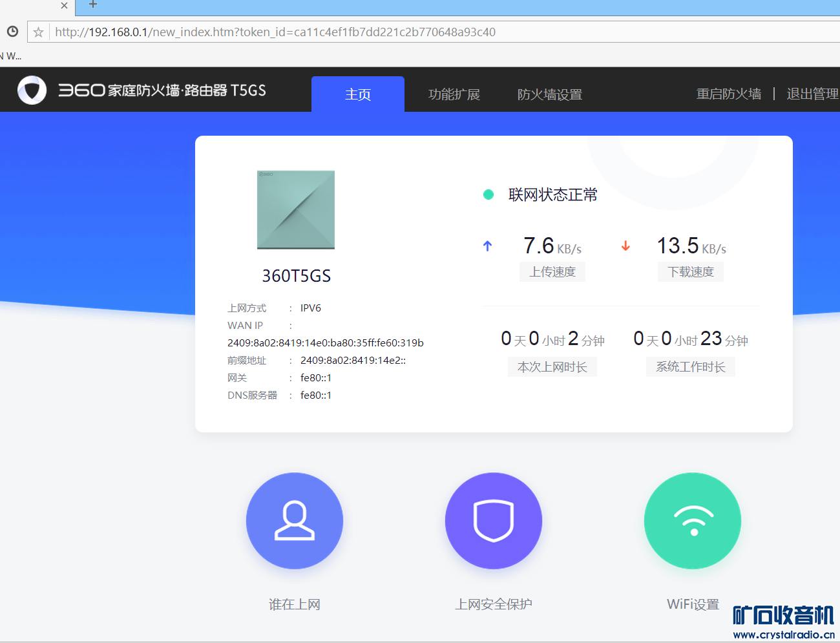This screenshot has width=840, height=643.
Task: Click the upload speed arrow icon
Action: pos(488,246)
